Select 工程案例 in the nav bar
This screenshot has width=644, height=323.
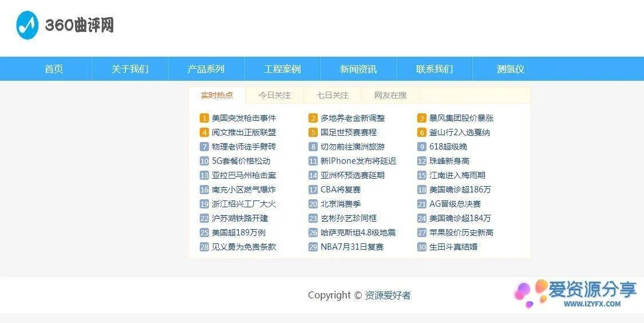[282, 69]
